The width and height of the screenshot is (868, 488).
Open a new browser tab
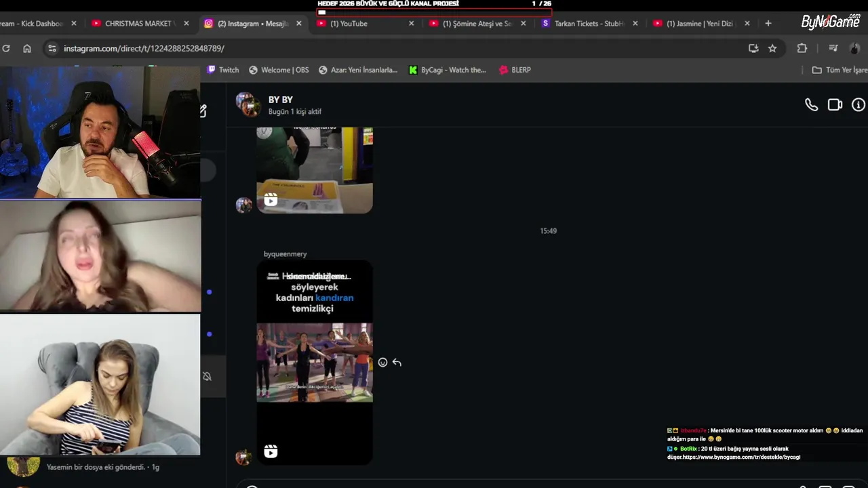point(768,23)
